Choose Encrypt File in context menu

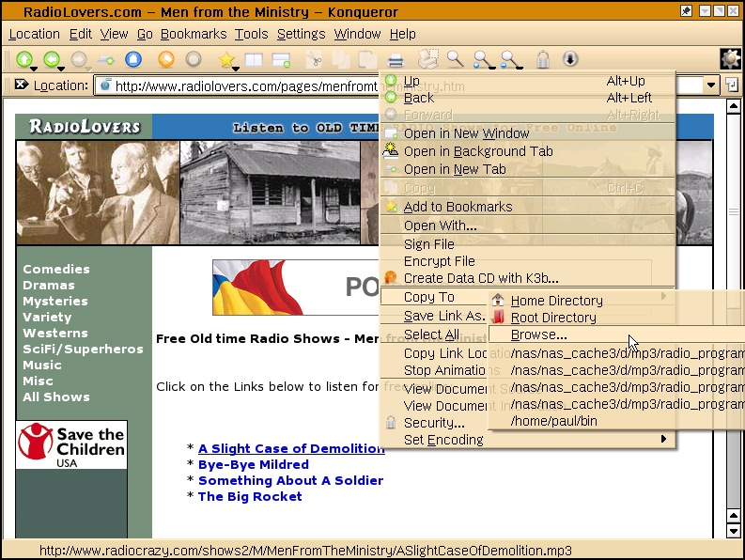(527, 261)
